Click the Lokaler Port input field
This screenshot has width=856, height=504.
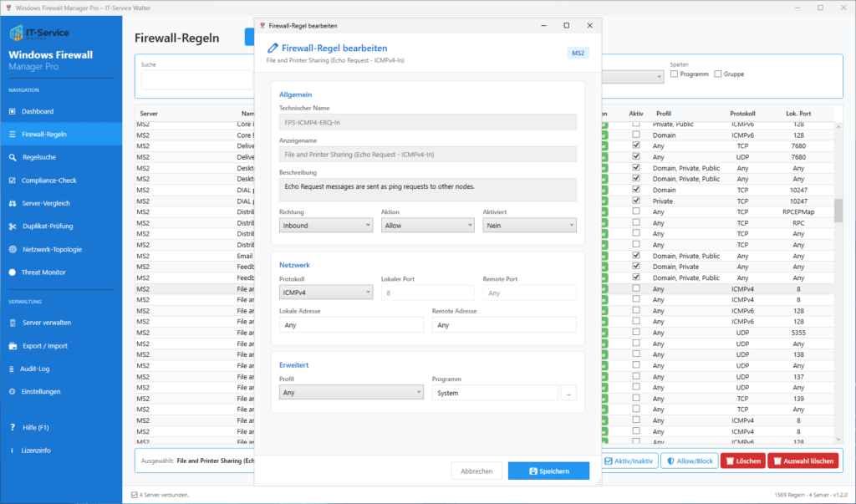430,292
